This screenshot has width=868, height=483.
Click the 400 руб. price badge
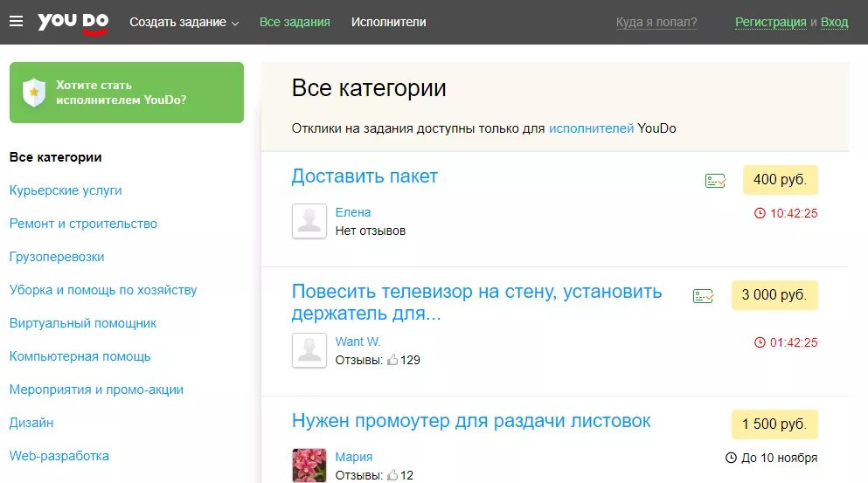(x=780, y=180)
